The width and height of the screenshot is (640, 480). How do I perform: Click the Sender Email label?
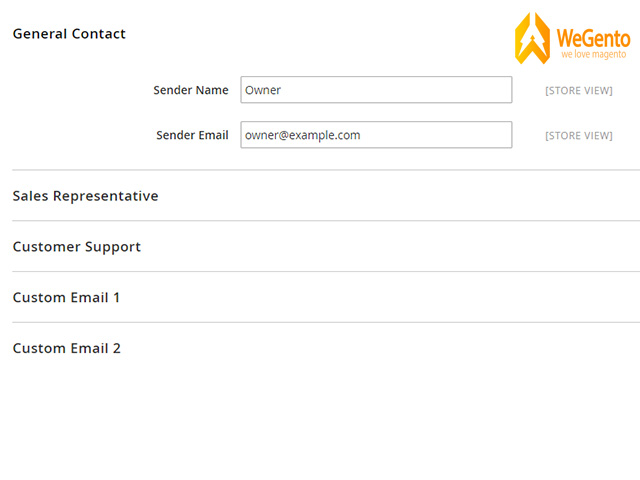click(192, 135)
